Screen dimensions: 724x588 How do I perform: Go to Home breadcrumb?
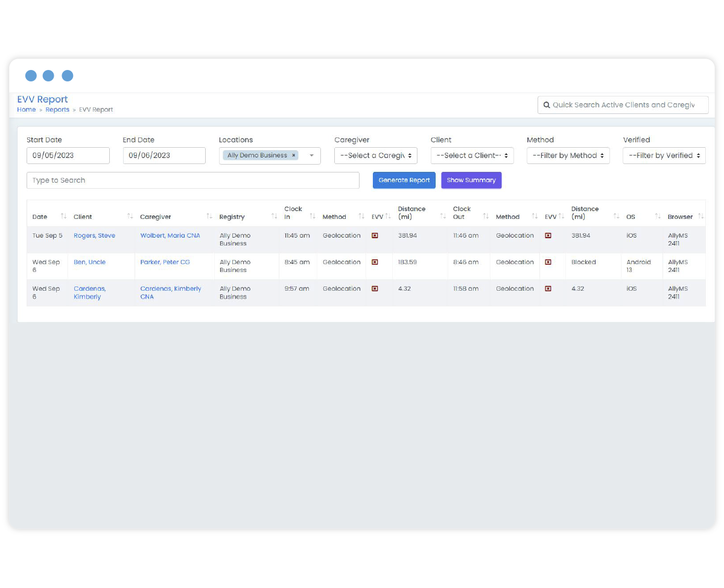[x=27, y=110]
